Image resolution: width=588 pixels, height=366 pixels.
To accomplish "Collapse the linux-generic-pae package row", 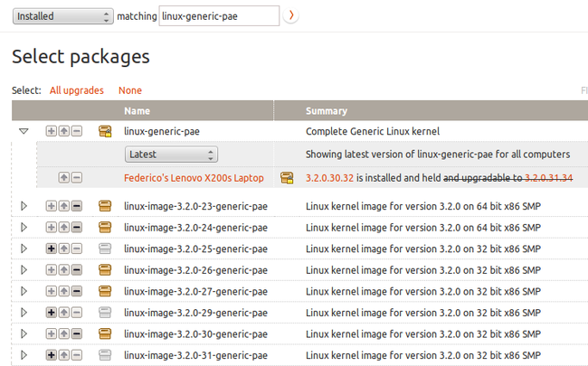I will (24, 131).
